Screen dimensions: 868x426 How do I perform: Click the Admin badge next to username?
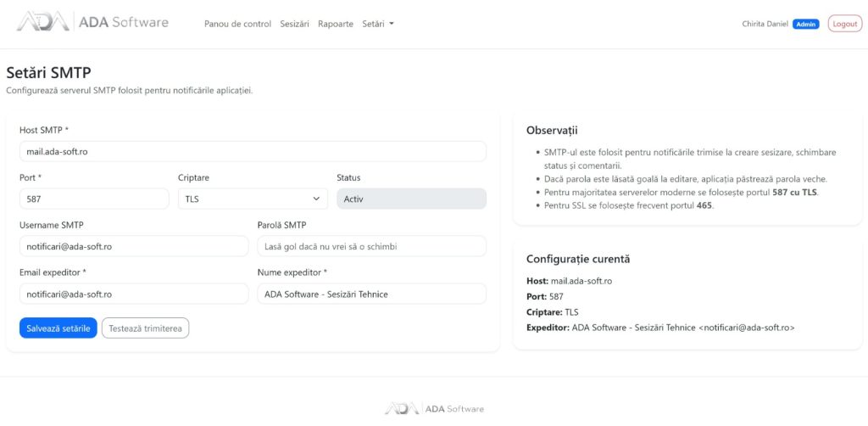pos(805,25)
